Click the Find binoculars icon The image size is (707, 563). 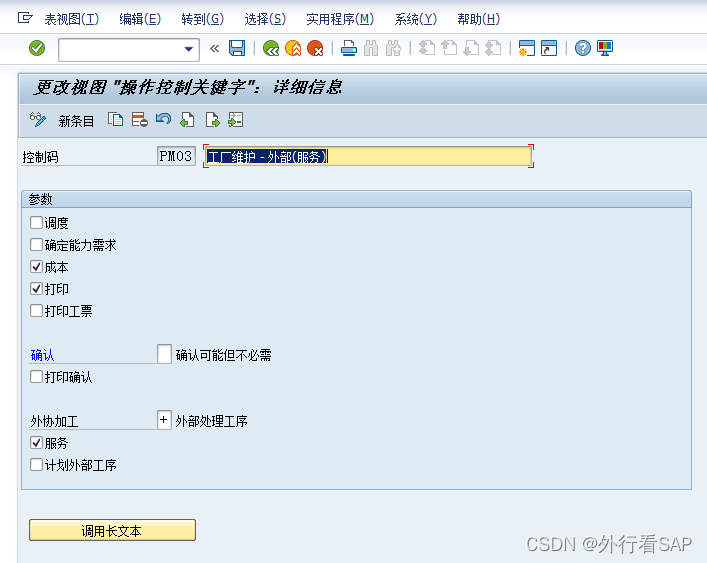coord(371,48)
